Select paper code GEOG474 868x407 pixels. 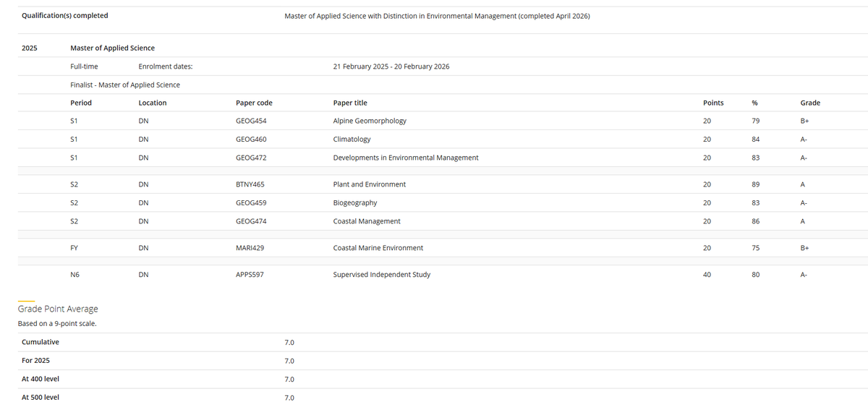252,221
